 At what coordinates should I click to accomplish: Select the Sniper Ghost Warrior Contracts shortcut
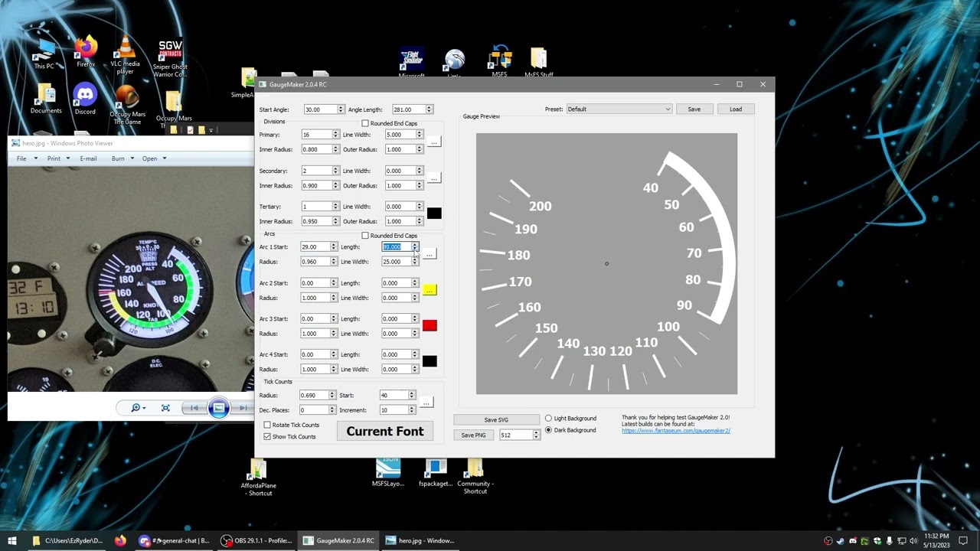click(170, 59)
